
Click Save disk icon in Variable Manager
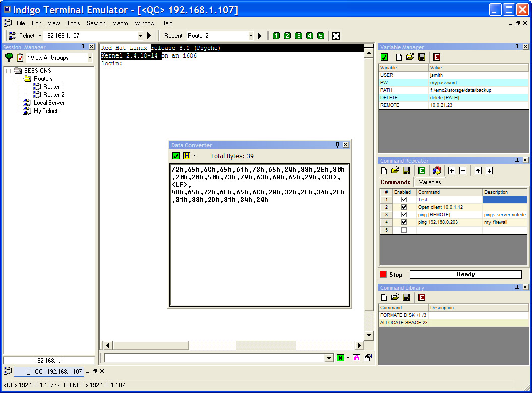(x=422, y=57)
